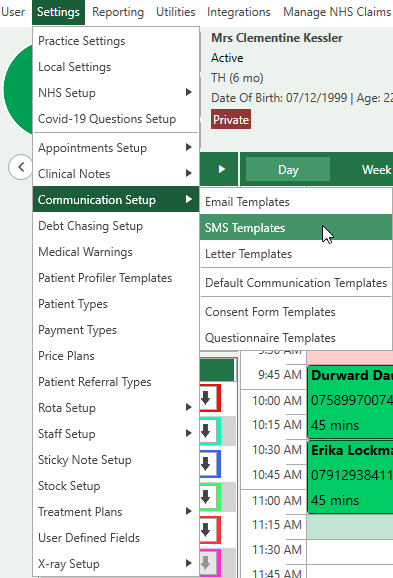
Task: Open Price Plans
Action: pos(116,356)
